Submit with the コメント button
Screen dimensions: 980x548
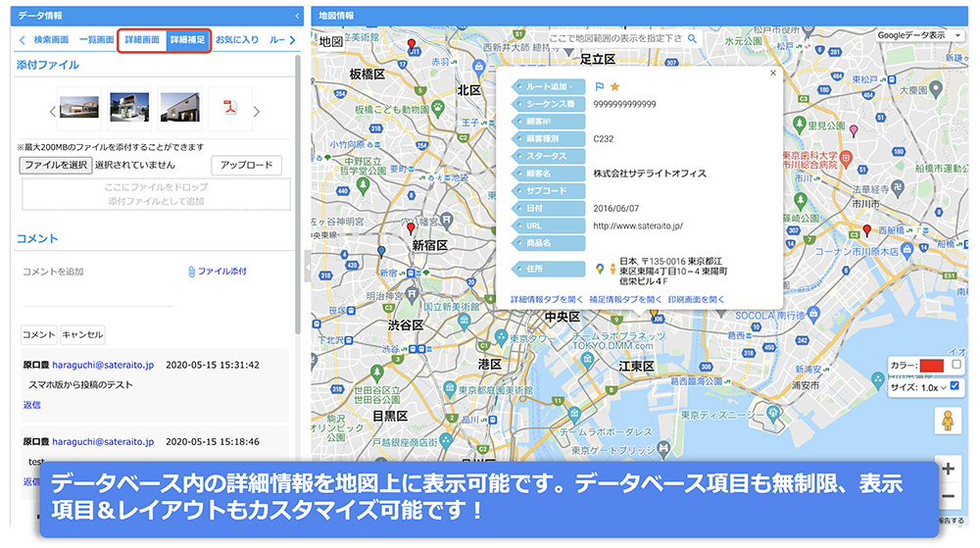click(x=39, y=335)
